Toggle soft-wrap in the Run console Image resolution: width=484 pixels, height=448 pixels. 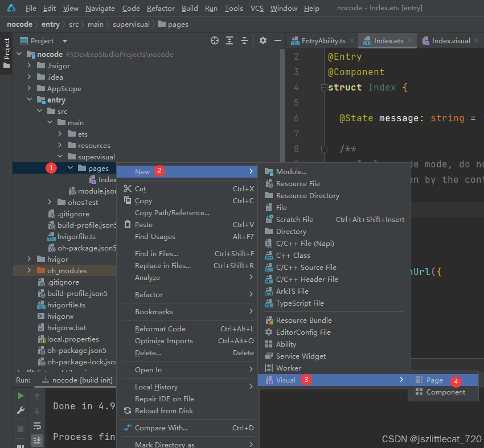37,425
